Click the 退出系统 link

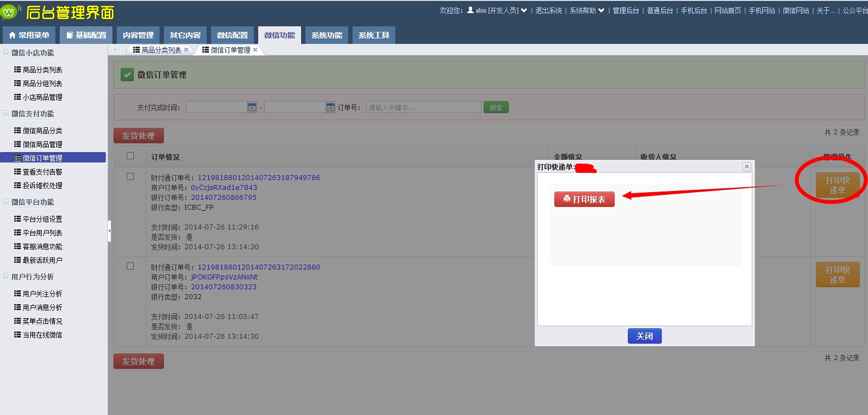click(548, 10)
